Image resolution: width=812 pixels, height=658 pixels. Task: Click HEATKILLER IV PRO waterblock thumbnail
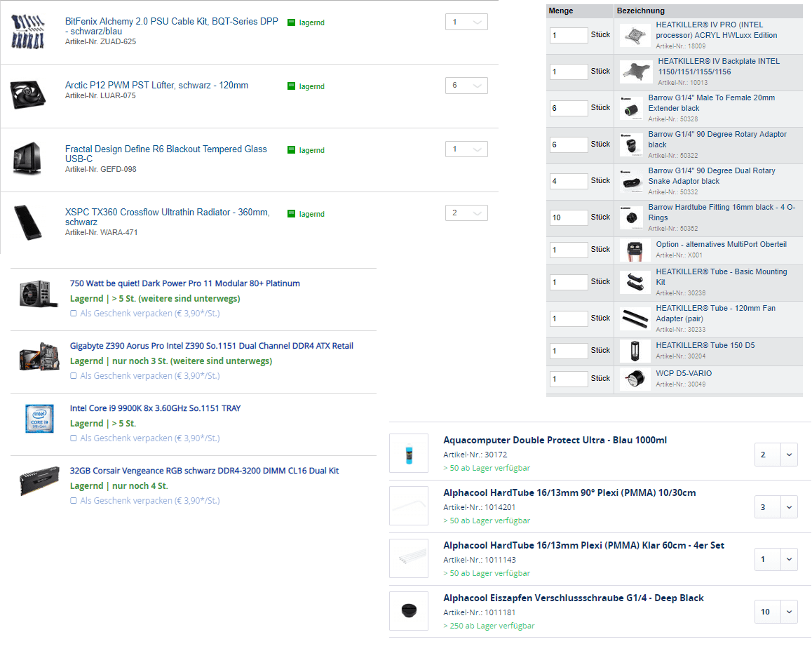(635, 35)
